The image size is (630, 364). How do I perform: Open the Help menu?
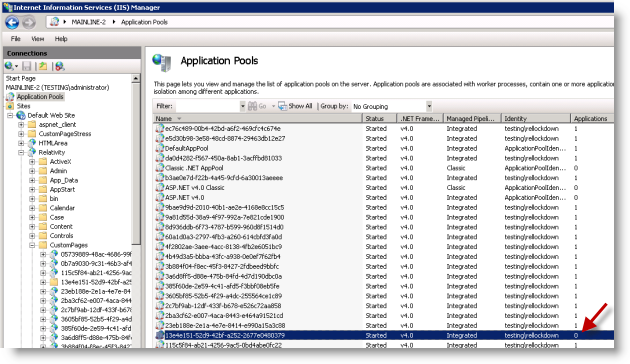pos(61,39)
